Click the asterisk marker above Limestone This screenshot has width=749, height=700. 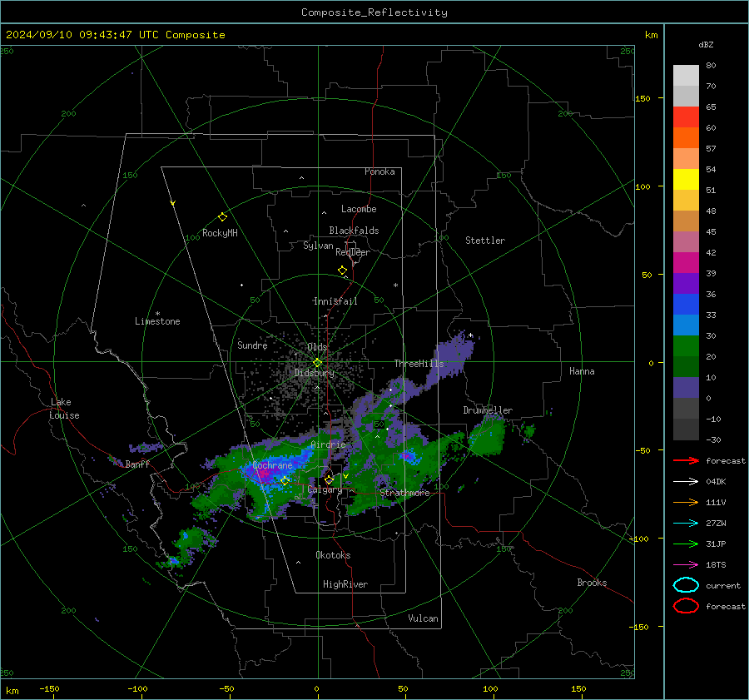tap(157, 314)
